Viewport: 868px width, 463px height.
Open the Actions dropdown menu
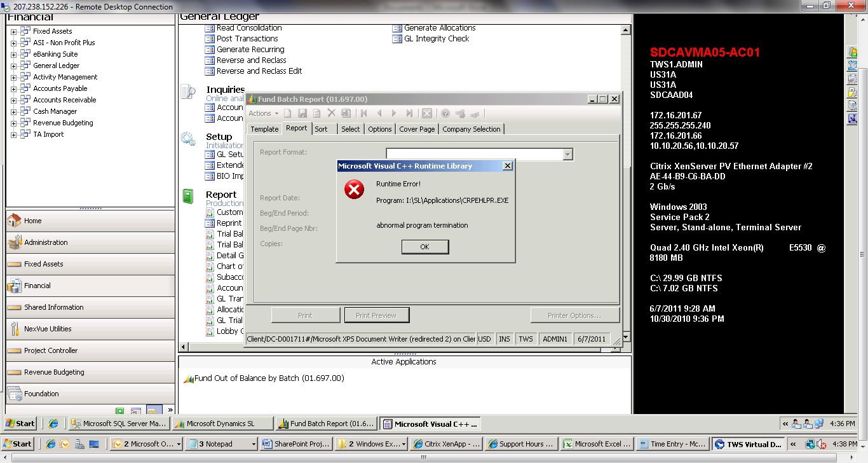point(263,113)
